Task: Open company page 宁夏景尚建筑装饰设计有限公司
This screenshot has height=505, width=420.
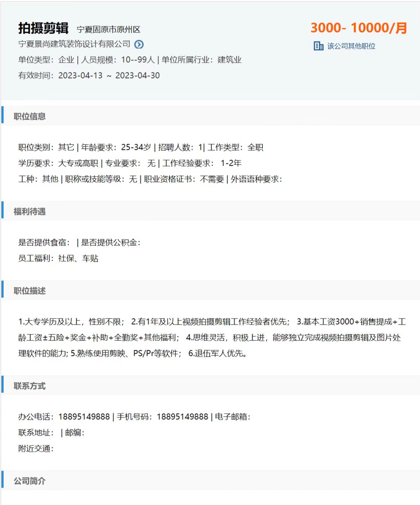Action: click(x=74, y=44)
